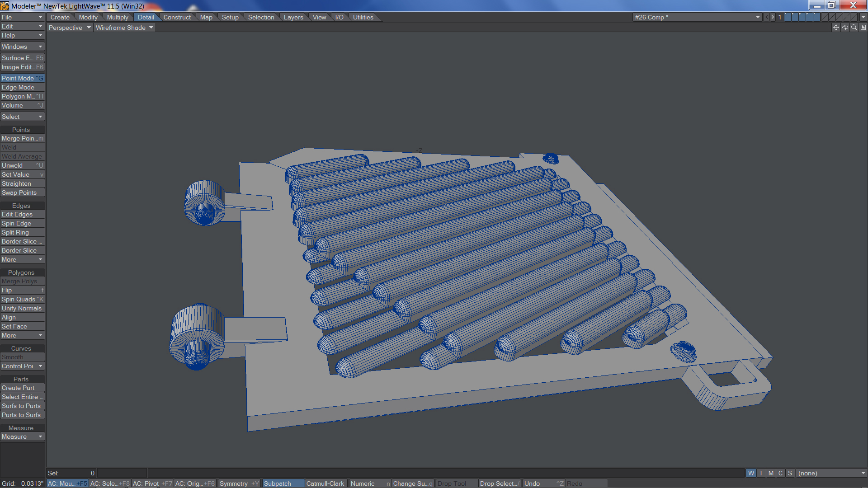Select Weight map type W button
Viewport: 868px width, 488px height.
pos(751,473)
